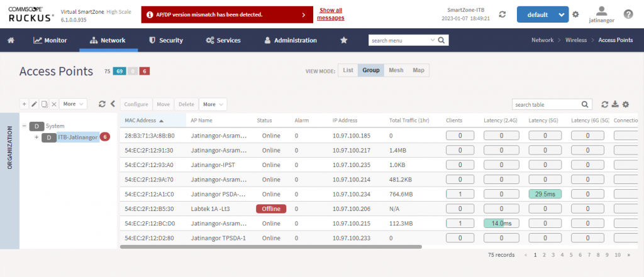Open table settings gear icon
The height and width of the screenshot is (277, 644).
pyautogui.click(x=625, y=104)
